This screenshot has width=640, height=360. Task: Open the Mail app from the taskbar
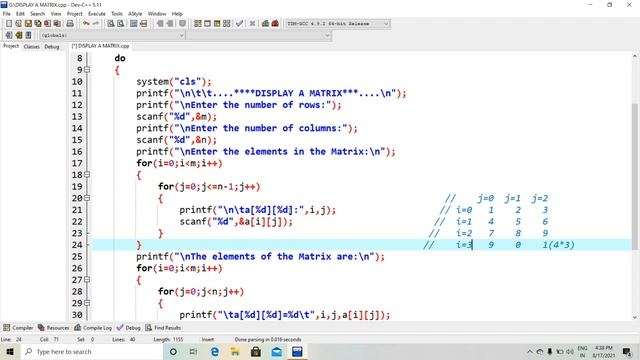pyautogui.click(x=277, y=351)
